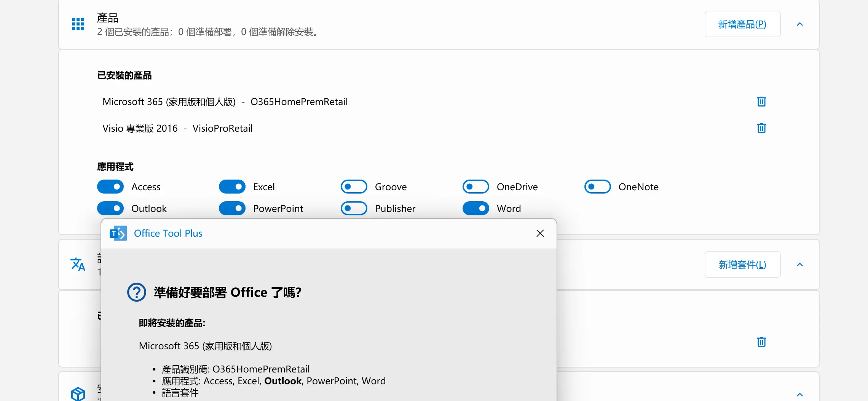Click the 新增產品(P) button

pyautogui.click(x=742, y=24)
